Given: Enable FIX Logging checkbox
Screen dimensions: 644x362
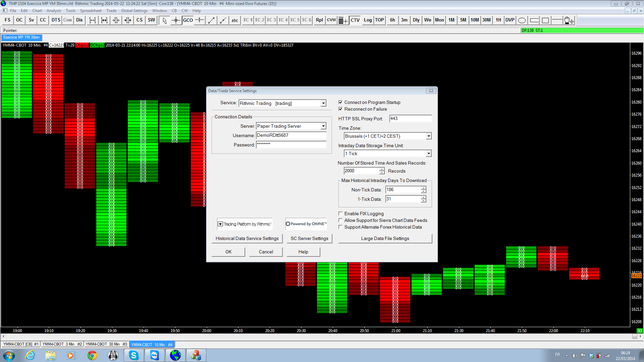Looking at the screenshot, I should [x=340, y=214].
